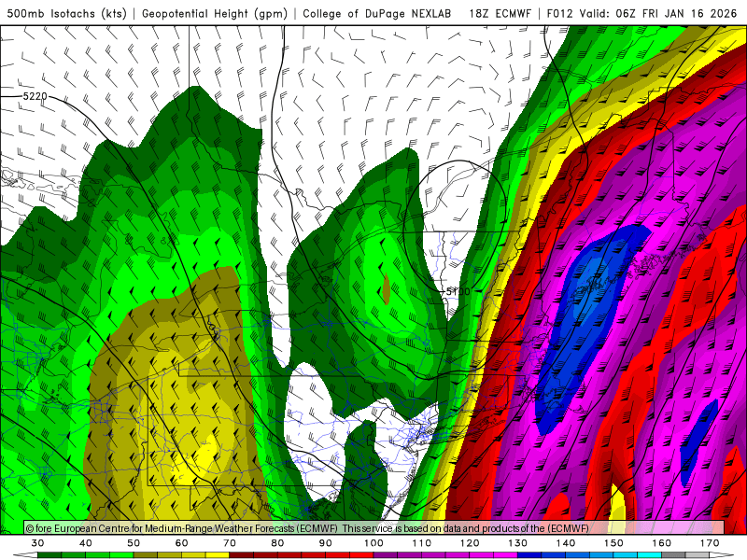The image size is (747, 560).
Task: Click the 30 label on the color scale
Action: [37, 543]
